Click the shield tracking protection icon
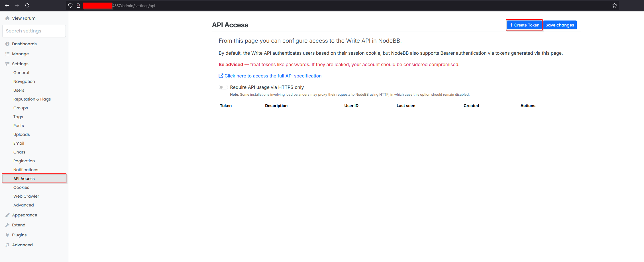The image size is (644, 262). coord(70,5)
